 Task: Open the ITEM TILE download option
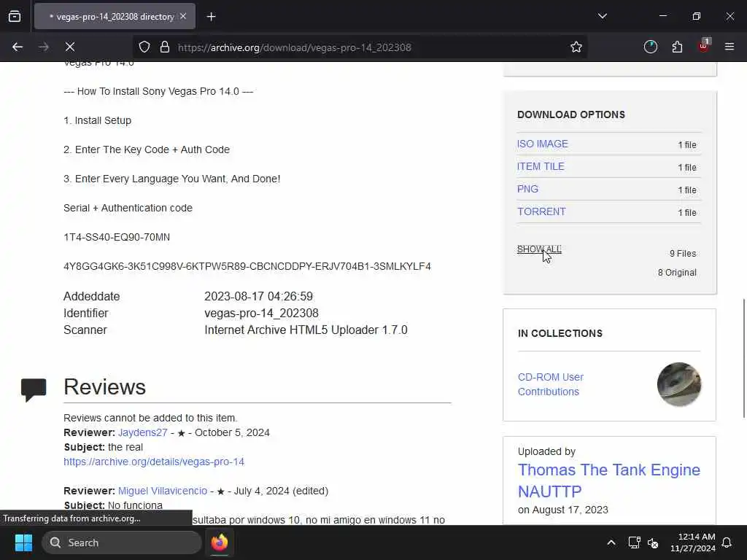(541, 166)
